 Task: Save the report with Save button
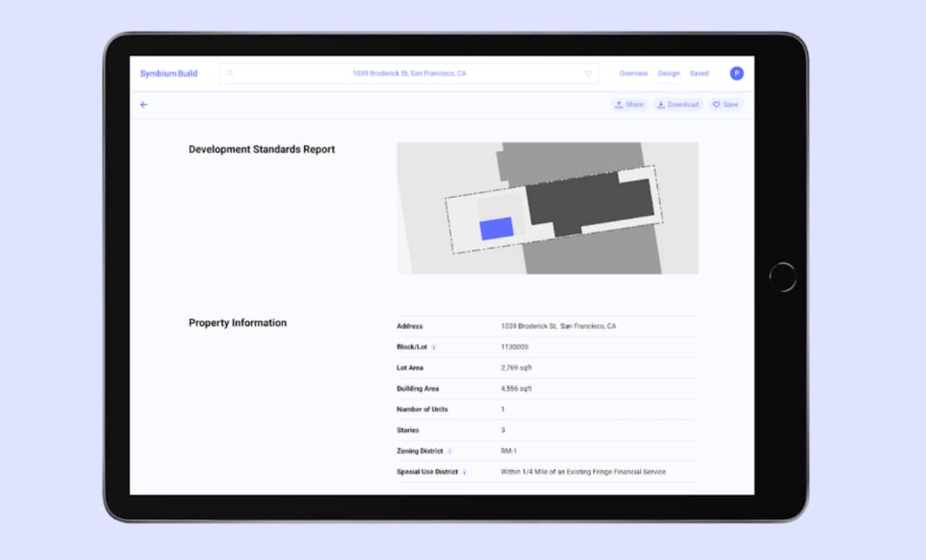point(725,105)
